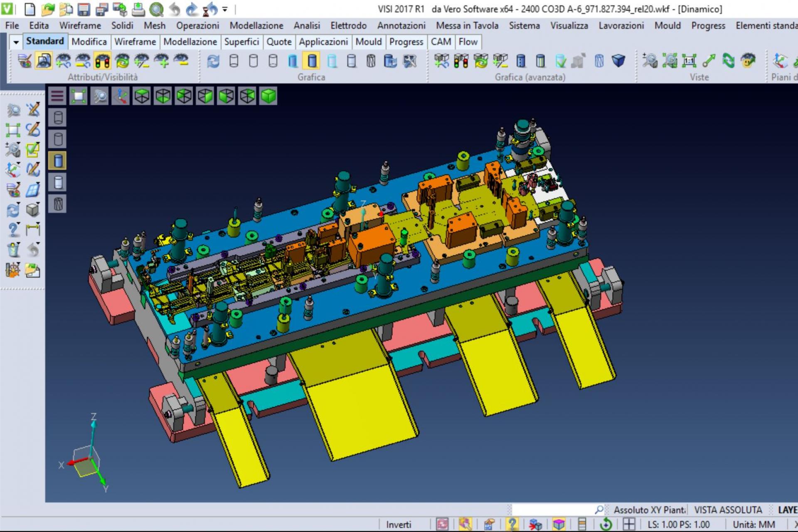Click the Assoluto XY Pianta workplane label
Viewport: 798px width, 532px height.
coord(650,510)
